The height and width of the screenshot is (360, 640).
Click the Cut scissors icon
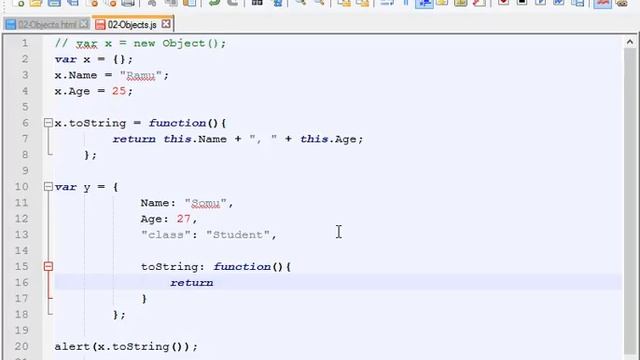(x=152, y=3)
